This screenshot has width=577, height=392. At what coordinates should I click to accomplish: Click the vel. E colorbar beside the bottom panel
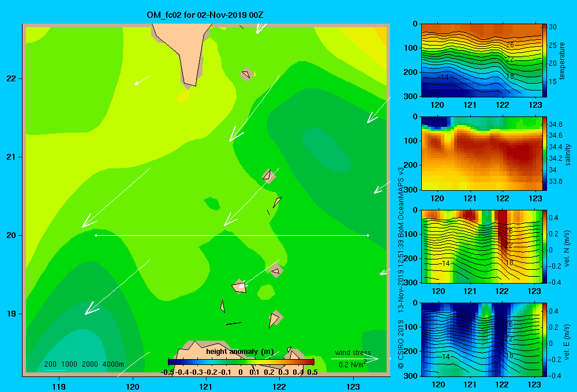544,340
